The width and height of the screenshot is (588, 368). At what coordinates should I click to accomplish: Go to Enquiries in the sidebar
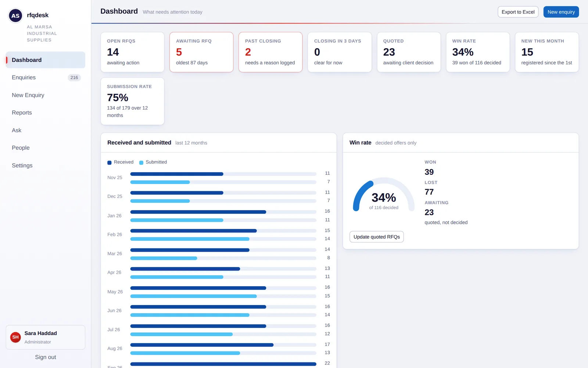[46, 78]
